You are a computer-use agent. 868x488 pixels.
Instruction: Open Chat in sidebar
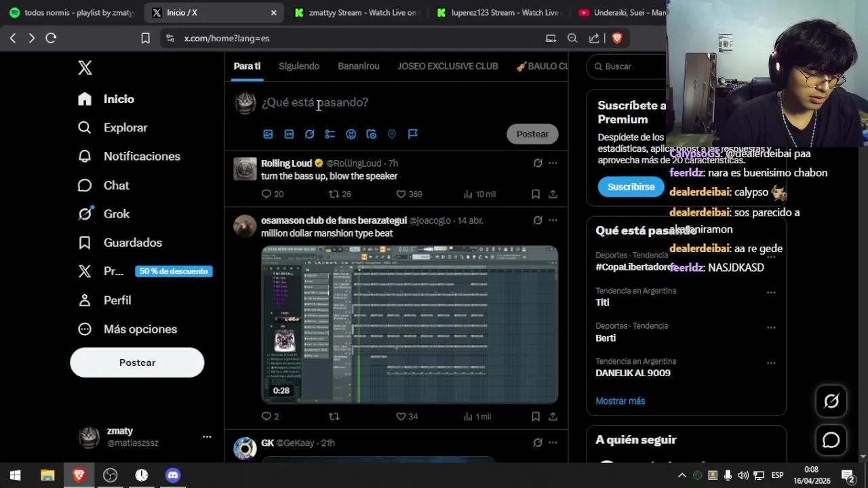pyautogui.click(x=103, y=185)
